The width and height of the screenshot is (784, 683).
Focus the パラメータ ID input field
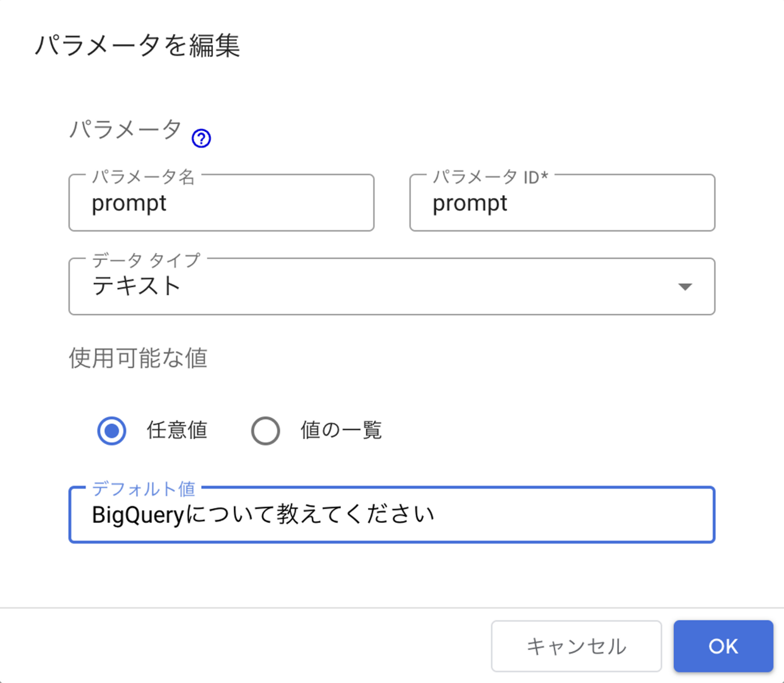pos(562,203)
